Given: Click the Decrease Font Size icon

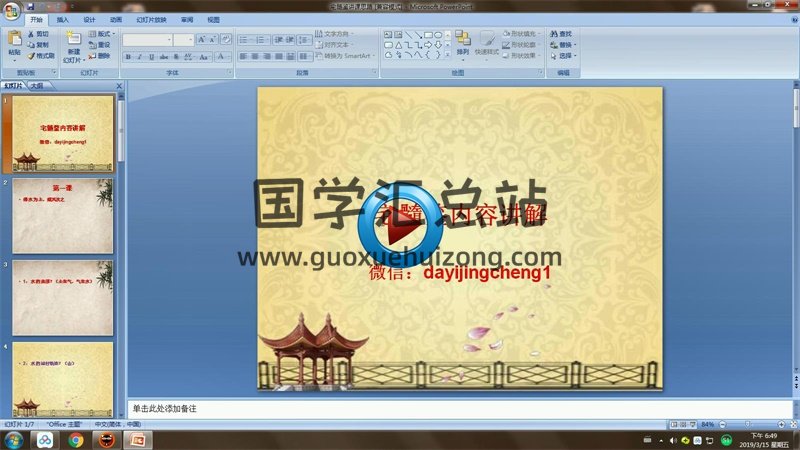Looking at the screenshot, I should pyautogui.click(x=213, y=39).
